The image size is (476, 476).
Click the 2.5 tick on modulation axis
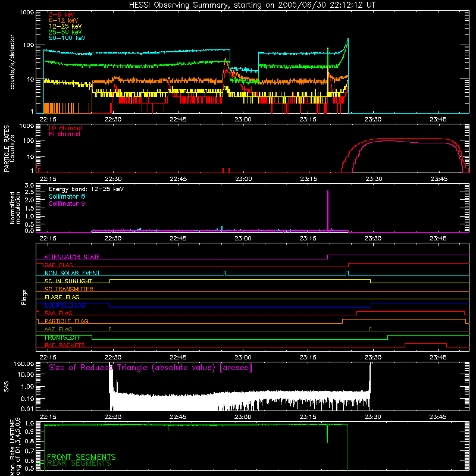pyautogui.click(x=29, y=192)
